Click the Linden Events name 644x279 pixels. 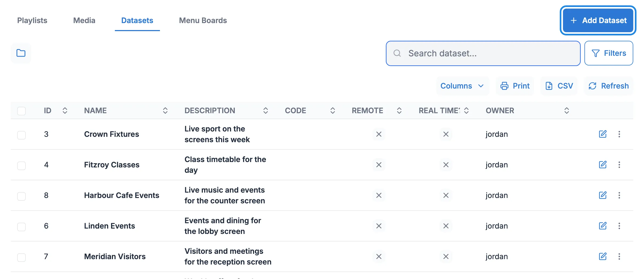tap(109, 226)
